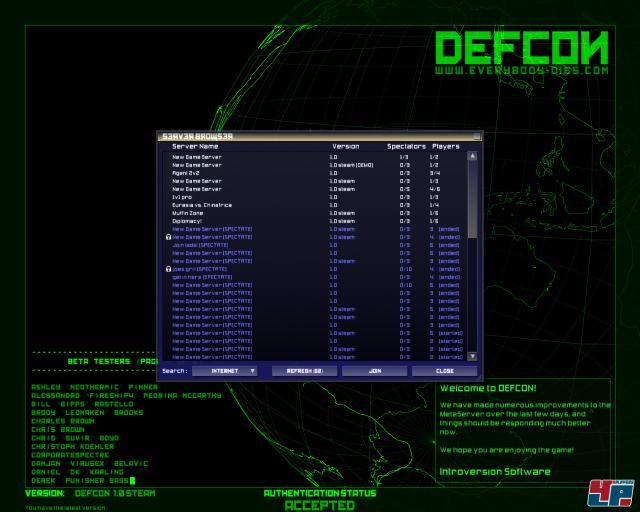Click the Server Browser title bar corner button
This screenshot has width=640, height=512.
[x=476, y=136]
